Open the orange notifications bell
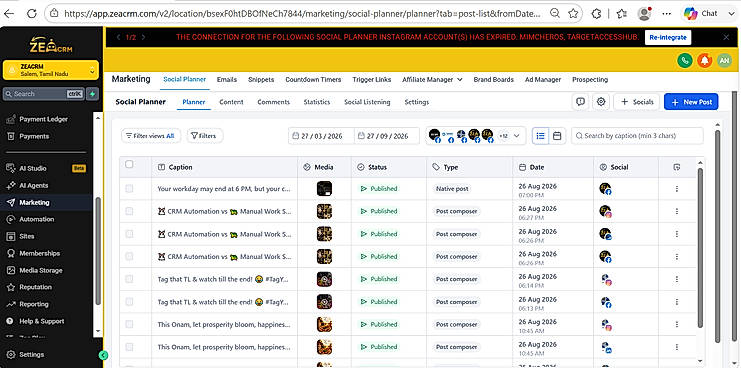Screen dimensions: 741x368 tap(704, 60)
